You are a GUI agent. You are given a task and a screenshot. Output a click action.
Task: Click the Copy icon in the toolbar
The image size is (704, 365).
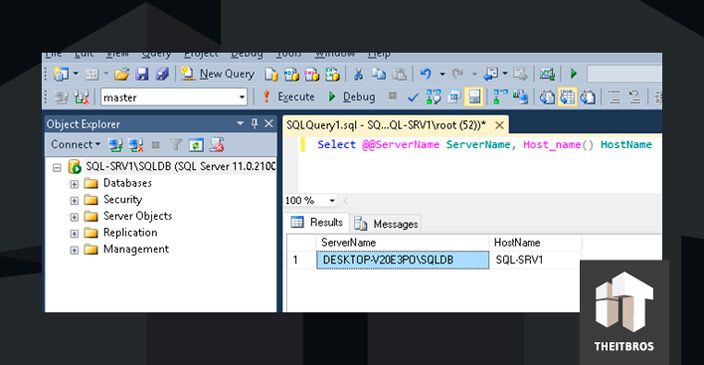click(x=378, y=74)
